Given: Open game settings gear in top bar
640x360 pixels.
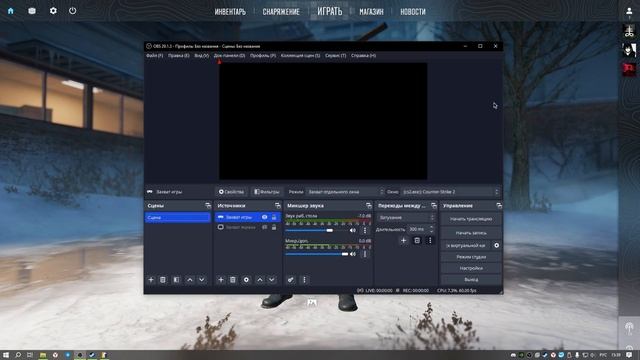Looking at the screenshot, I should pos(53,11).
